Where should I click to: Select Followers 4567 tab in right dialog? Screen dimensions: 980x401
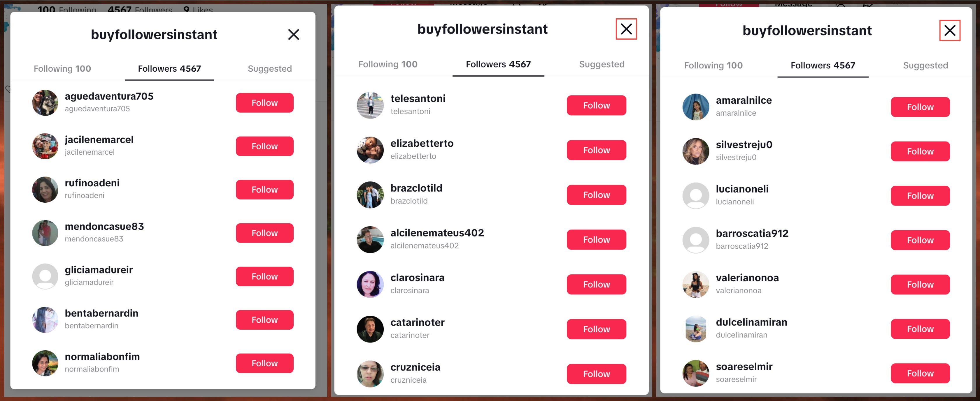point(823,65)
